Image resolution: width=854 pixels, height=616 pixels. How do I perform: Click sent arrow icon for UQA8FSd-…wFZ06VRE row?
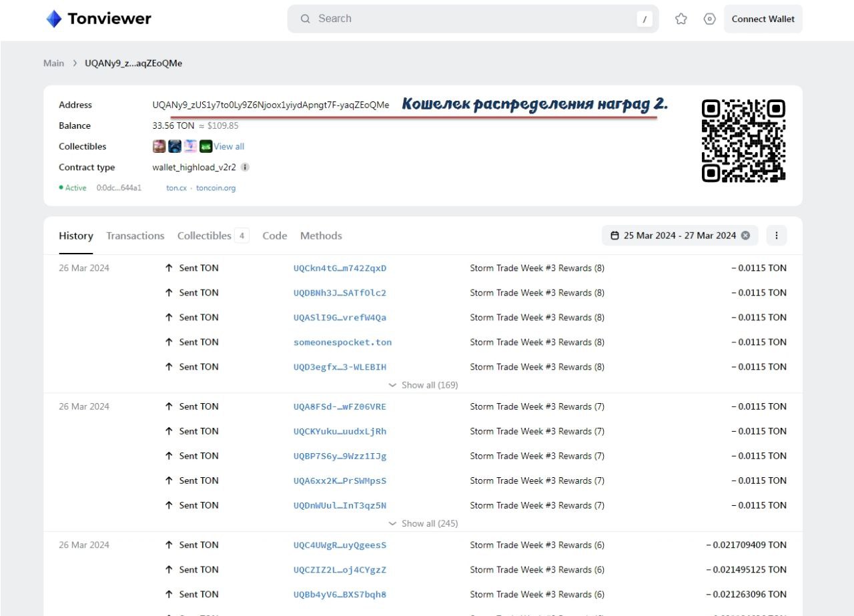point(169,406)
